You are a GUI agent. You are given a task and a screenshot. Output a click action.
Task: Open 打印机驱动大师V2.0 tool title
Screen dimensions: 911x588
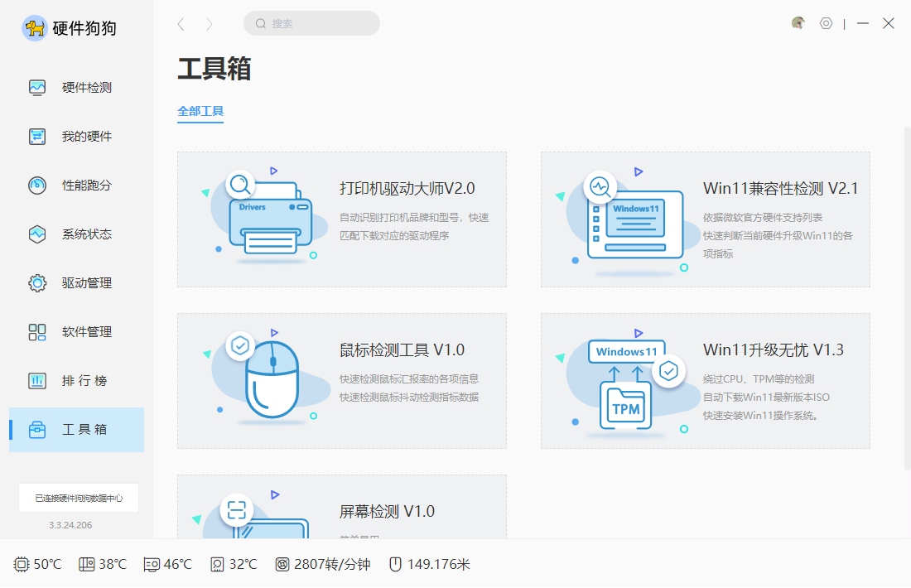click(407, 188)
